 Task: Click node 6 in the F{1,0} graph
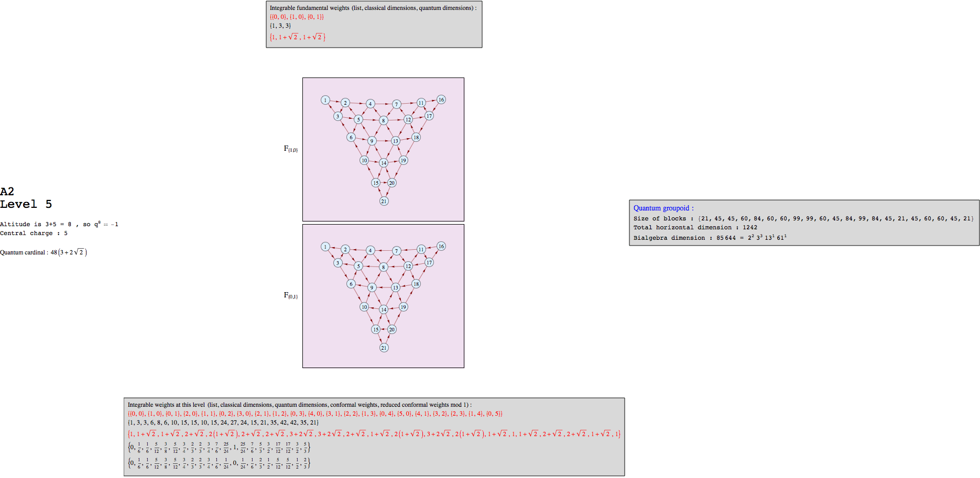pyautogui.click(x=351, y=137)
